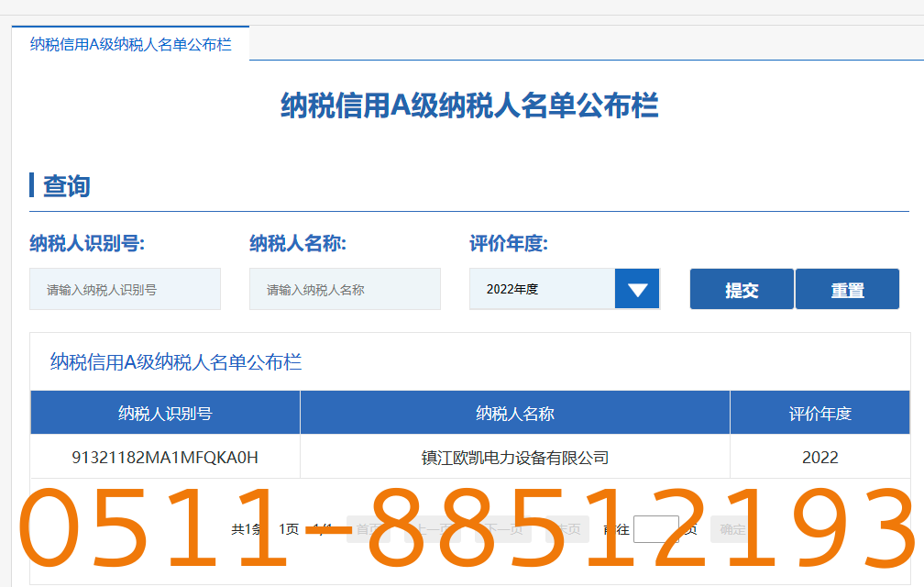Click the main page title heading
The image size is (924, 587).
pos(469,105)
